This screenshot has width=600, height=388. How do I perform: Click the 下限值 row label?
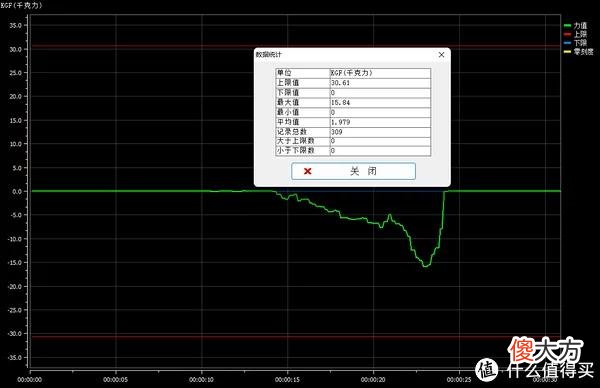pyautogui.click(x=288, y=93)
